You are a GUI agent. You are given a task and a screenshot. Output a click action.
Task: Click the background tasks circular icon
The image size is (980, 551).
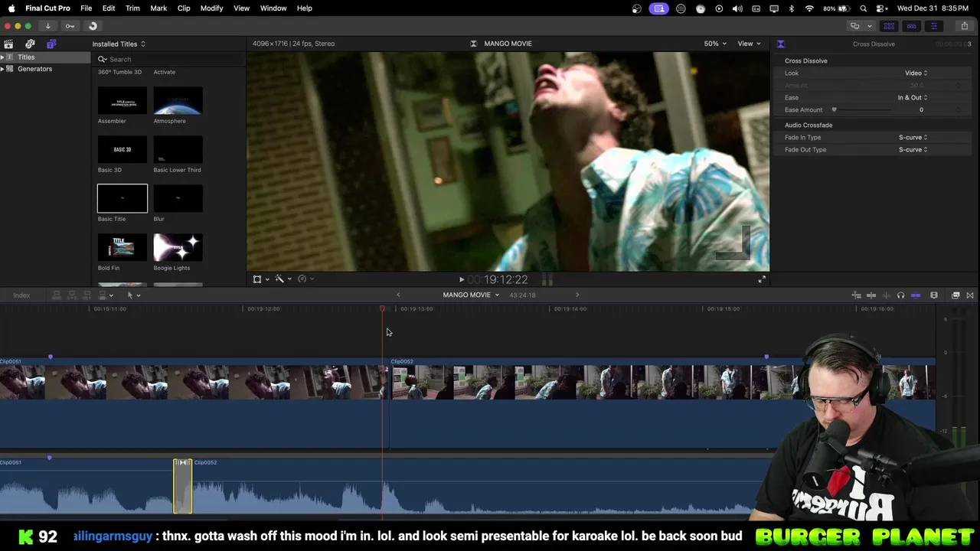93,26
